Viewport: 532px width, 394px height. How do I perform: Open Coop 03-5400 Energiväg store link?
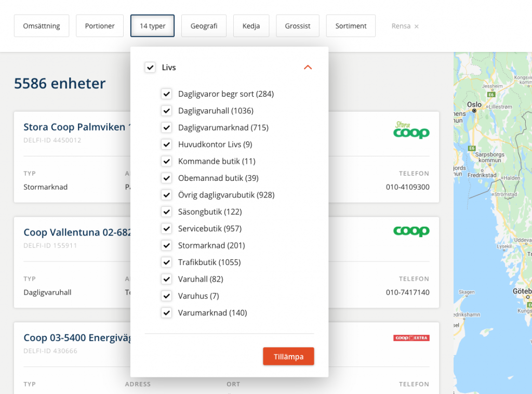(77, 338)
